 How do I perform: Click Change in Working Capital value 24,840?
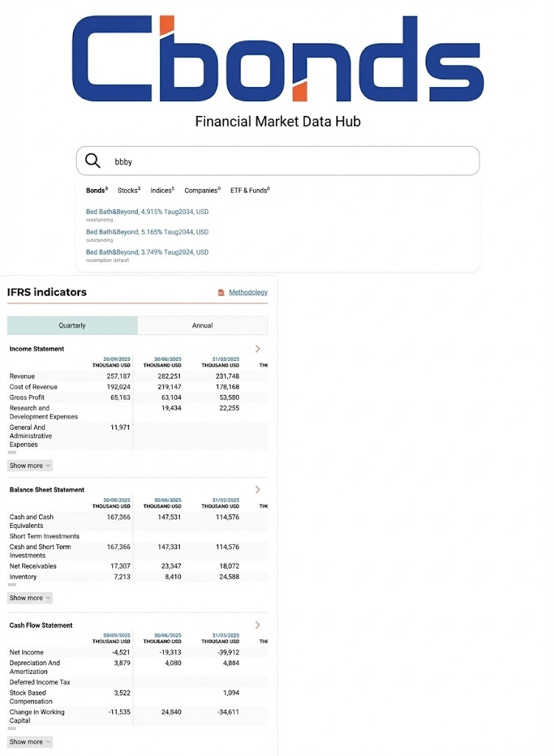click(x=171, y=712)
